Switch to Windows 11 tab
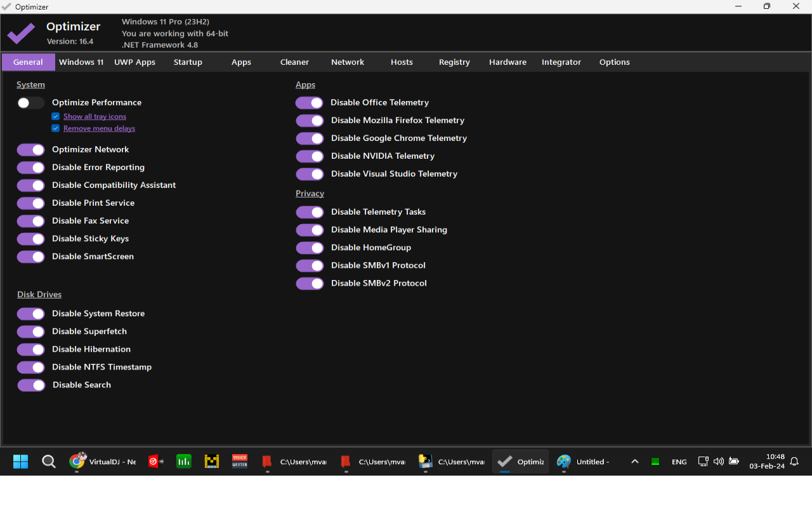Screen dimensions: 812x508 tap(81, 62)
